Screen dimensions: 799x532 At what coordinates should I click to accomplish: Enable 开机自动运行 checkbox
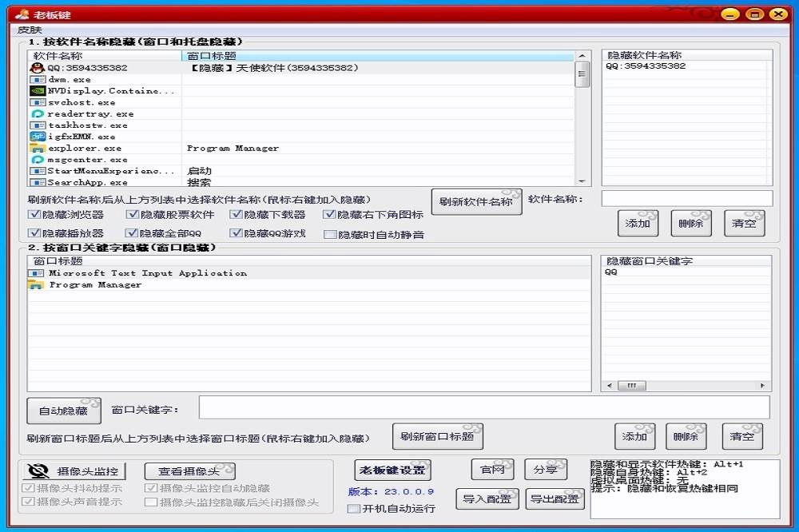(x=354, y=509)
